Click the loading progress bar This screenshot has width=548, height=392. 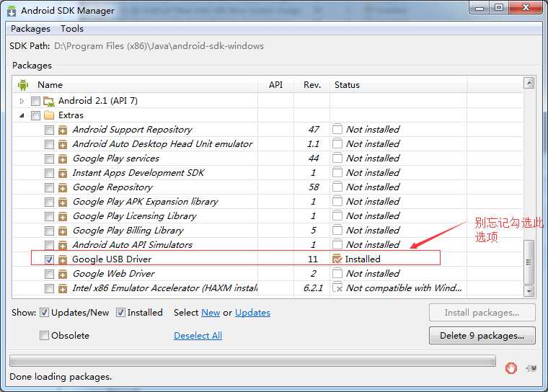click(252, 360)
